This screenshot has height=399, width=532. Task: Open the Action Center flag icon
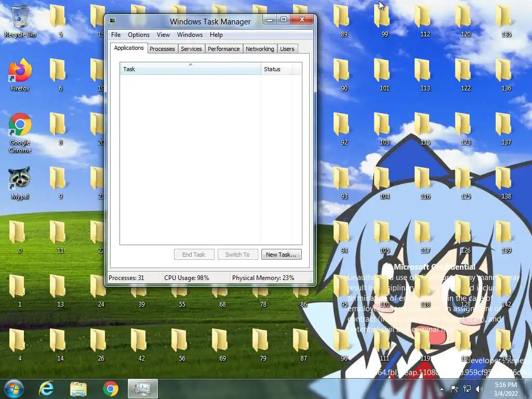point(454,389)
